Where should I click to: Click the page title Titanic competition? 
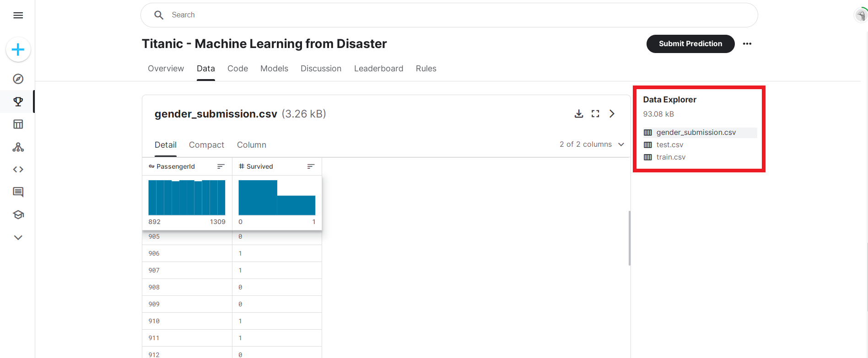(x=264, y=44)
